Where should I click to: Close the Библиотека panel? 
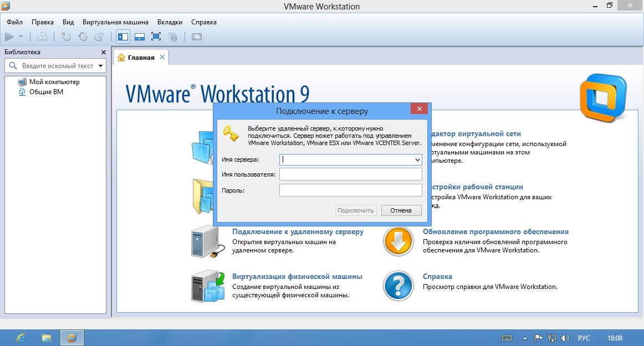point(104,52)
